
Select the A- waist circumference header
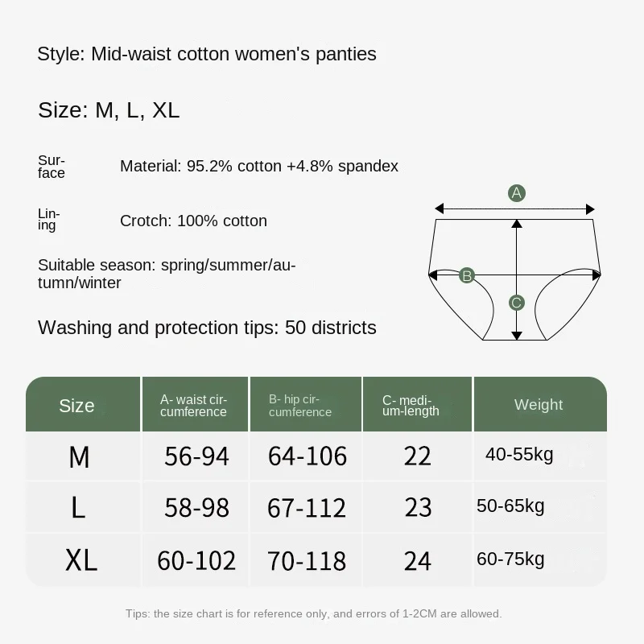(x=195, y=404)
